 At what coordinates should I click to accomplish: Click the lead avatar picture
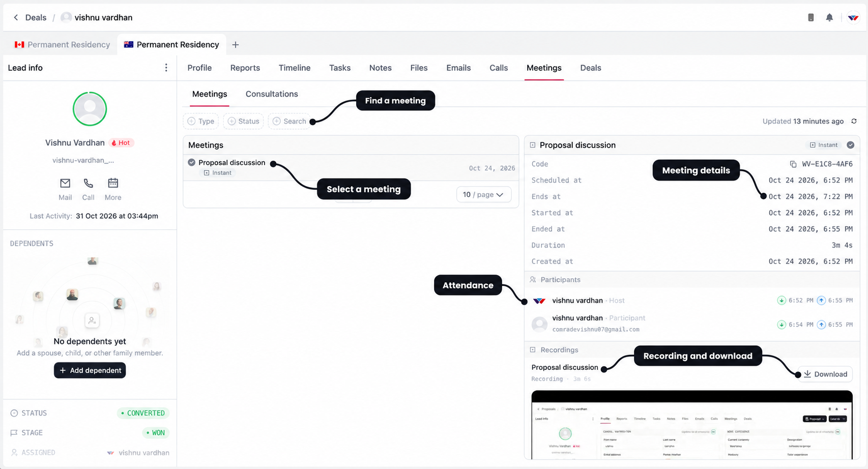(90, 109)
